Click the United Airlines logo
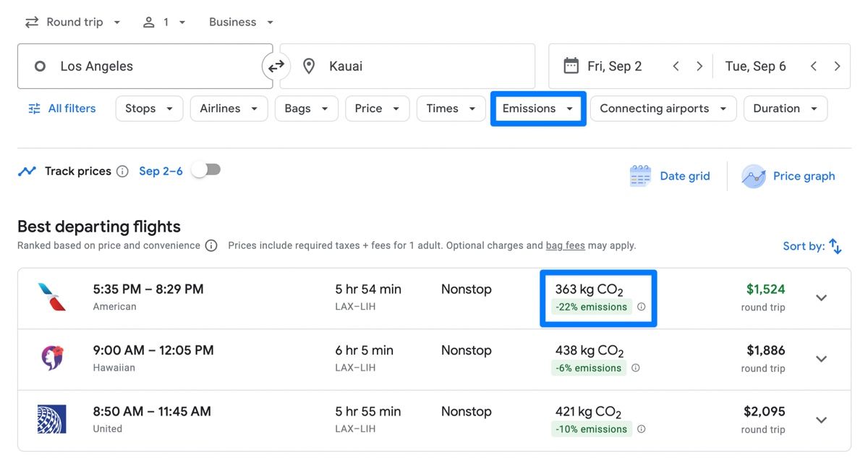 point(51,419)
